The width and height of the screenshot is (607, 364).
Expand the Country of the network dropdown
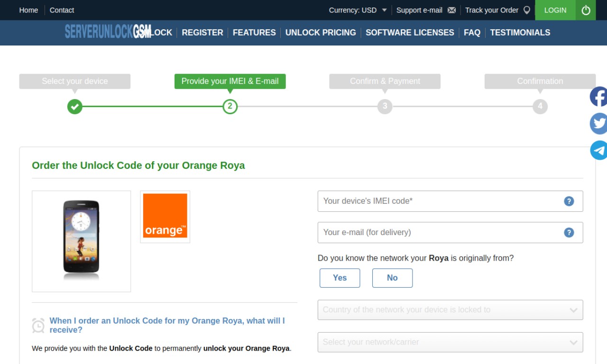(450, 310)
